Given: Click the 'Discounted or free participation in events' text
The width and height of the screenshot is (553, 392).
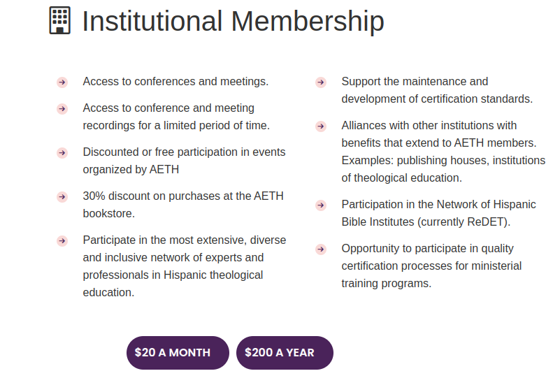Looking at the screenshot, I should [x=184, y=160].
